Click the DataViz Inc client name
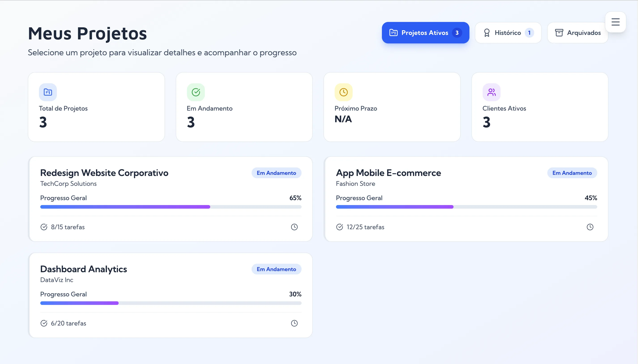Image resolution: width=638 pixels, height=364 pixels. 57,280
